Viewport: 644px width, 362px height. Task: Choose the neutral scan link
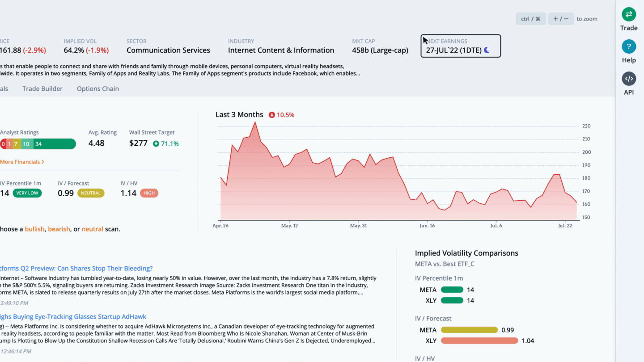[92, 229]
